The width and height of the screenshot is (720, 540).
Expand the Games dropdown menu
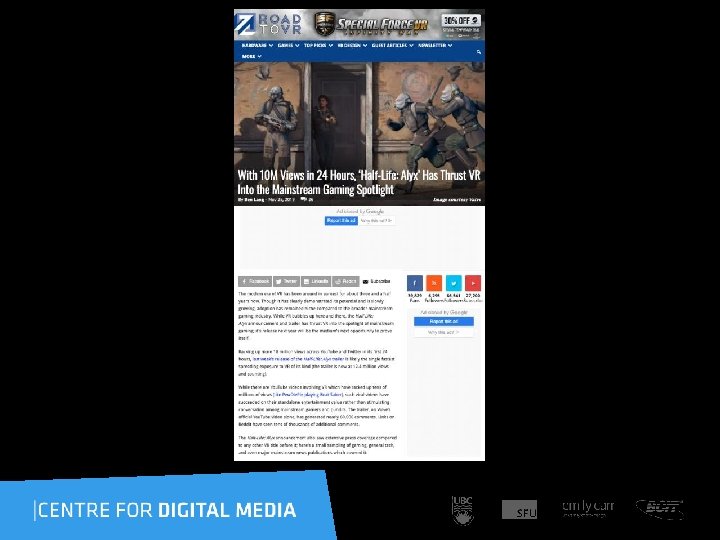click(x=288, y=45)
